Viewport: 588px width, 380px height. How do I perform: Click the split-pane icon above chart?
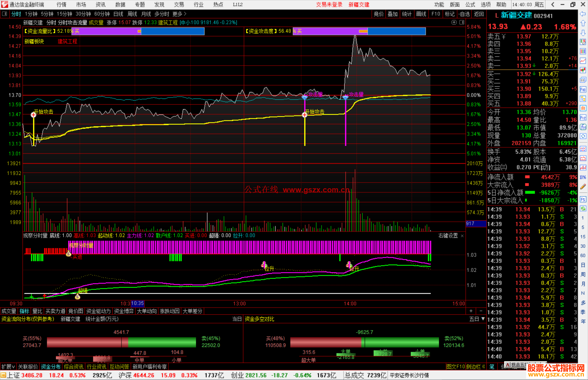(462, 22)
